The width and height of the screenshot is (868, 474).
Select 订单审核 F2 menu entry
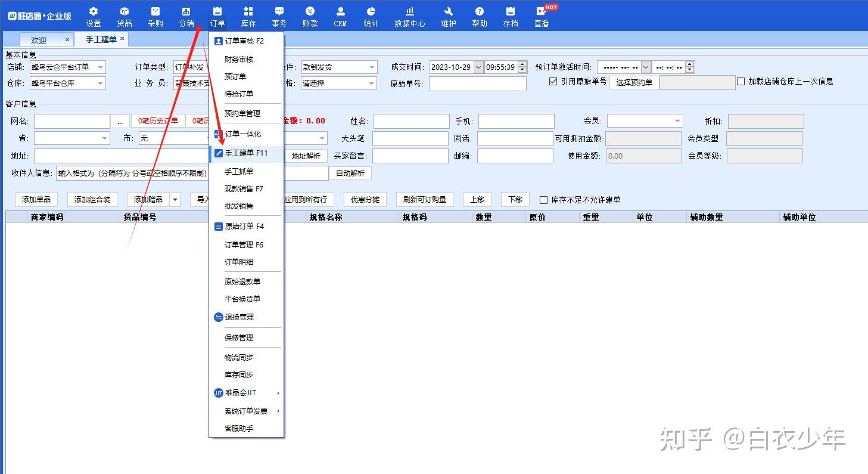click(x=247, y=41)
